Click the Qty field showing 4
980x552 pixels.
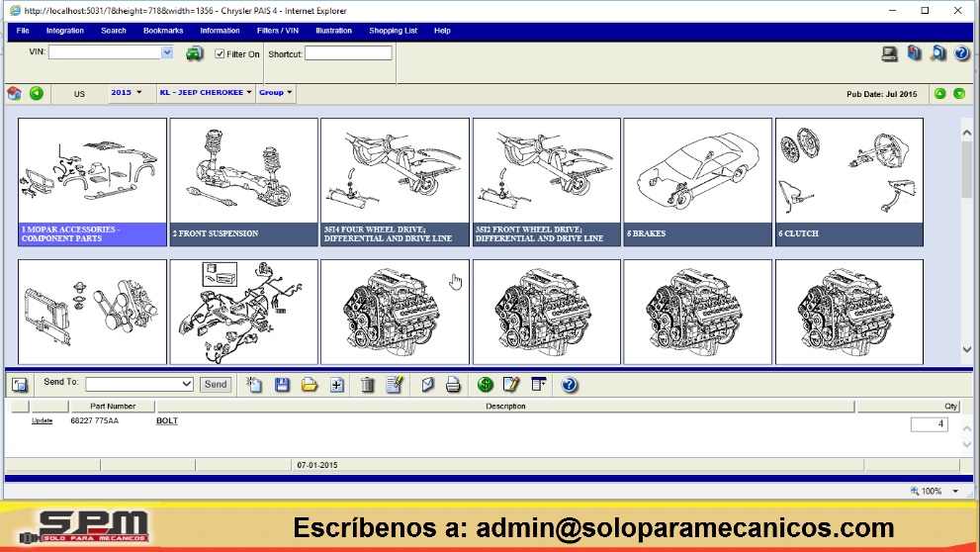tap(930, 423)
